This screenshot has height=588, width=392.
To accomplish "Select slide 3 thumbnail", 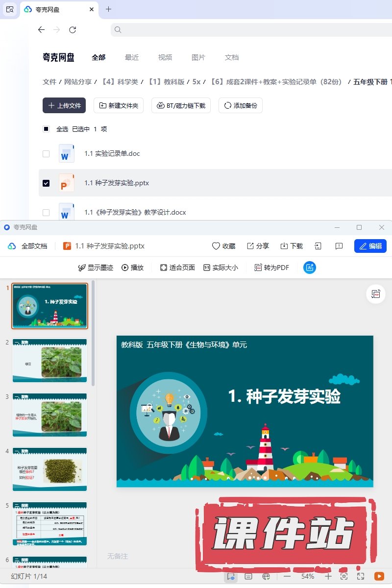I will coord(49,415).
